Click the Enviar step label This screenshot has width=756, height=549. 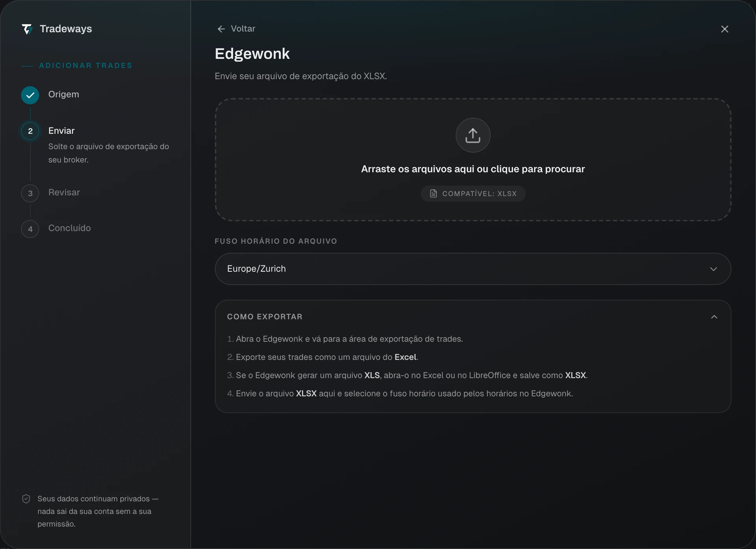61,131
